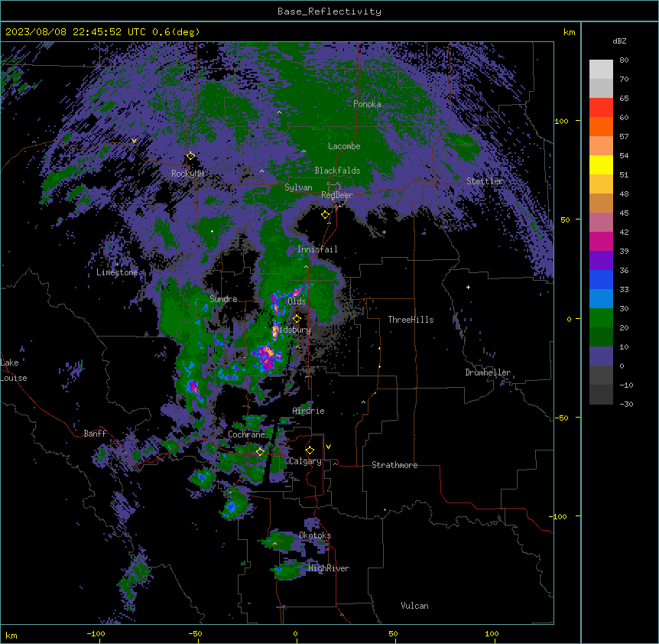
Task: Click the Cochrane label
Action: tap(247, 434)
